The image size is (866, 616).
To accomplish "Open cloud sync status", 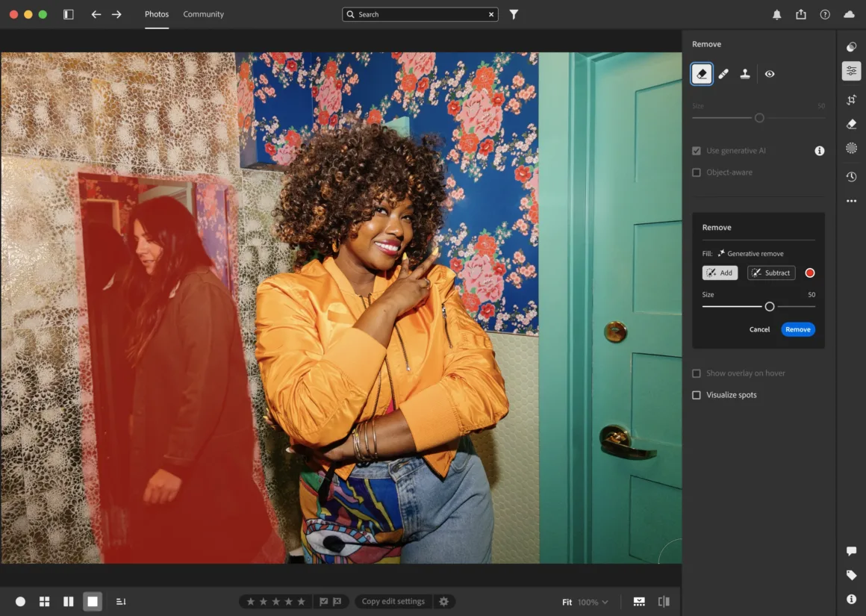I will pos(849,14).
